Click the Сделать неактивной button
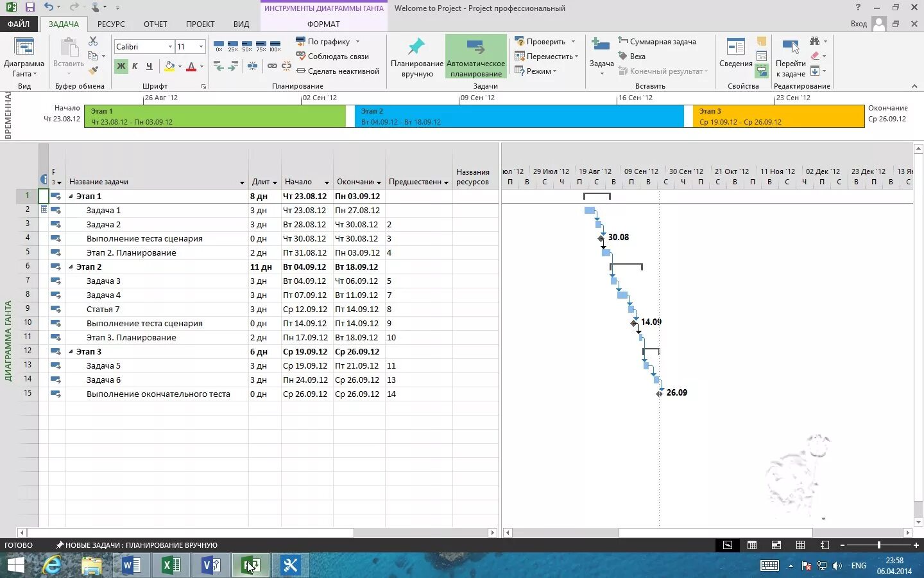Image resolution: width=924 pixels, height=578 pixels. pos(338,71)
